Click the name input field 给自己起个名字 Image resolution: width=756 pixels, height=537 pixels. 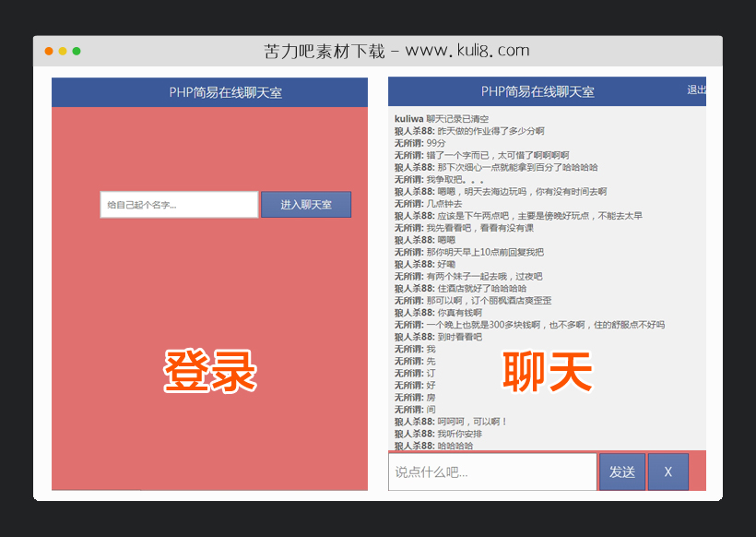177,204
